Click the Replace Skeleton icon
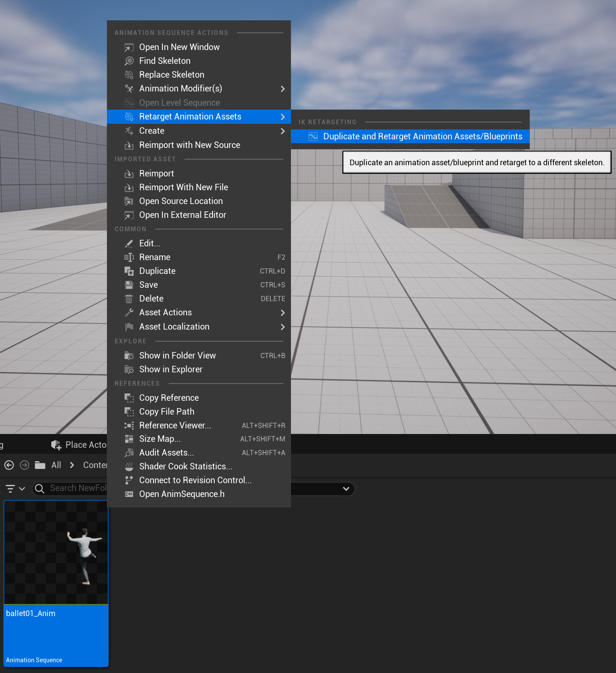Image resolution: width=616 pixels, height=673 pixels. [129, 75]
